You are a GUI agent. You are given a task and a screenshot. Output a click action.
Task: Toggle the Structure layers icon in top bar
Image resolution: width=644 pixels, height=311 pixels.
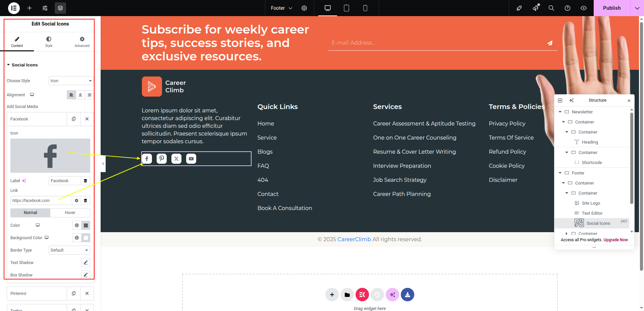coord(60,8)
